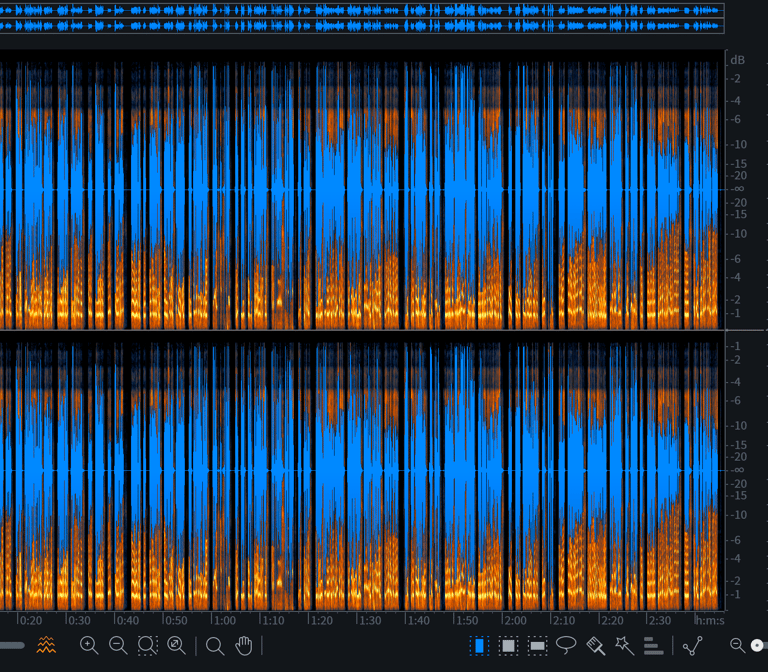Image resolution: width=768 pixels, height=672 pixels.
Task: Select the Frequency selection tool
Action: [x=537, y=646]
